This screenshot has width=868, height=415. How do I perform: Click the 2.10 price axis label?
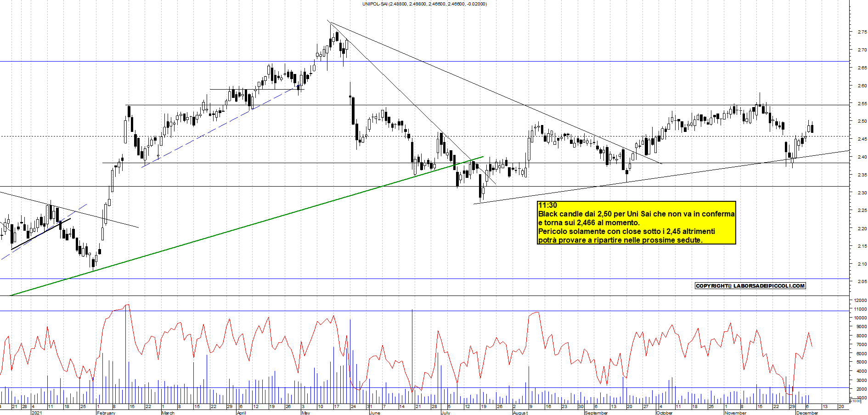pyautogui.click(x=862, y=264)
